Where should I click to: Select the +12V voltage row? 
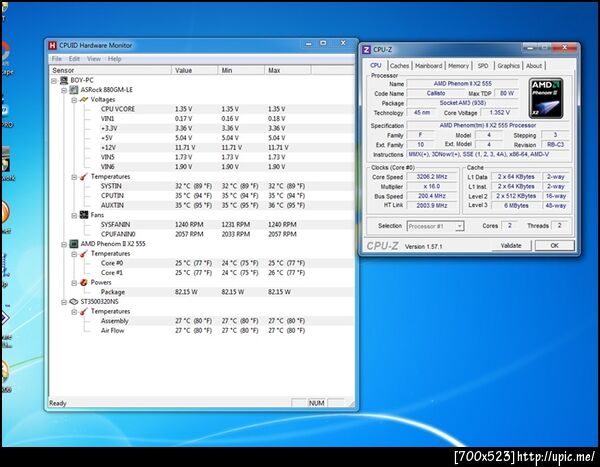point(202,147)
